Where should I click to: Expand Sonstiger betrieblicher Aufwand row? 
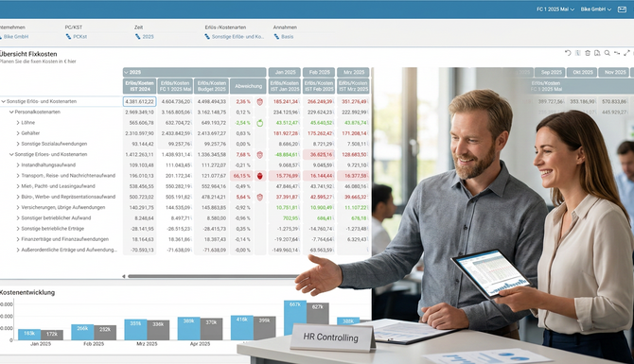18,218
